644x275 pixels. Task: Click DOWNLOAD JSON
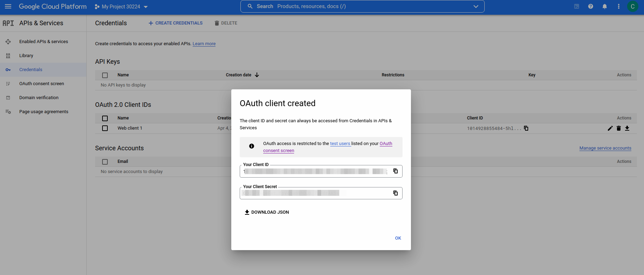pos(267,212)
